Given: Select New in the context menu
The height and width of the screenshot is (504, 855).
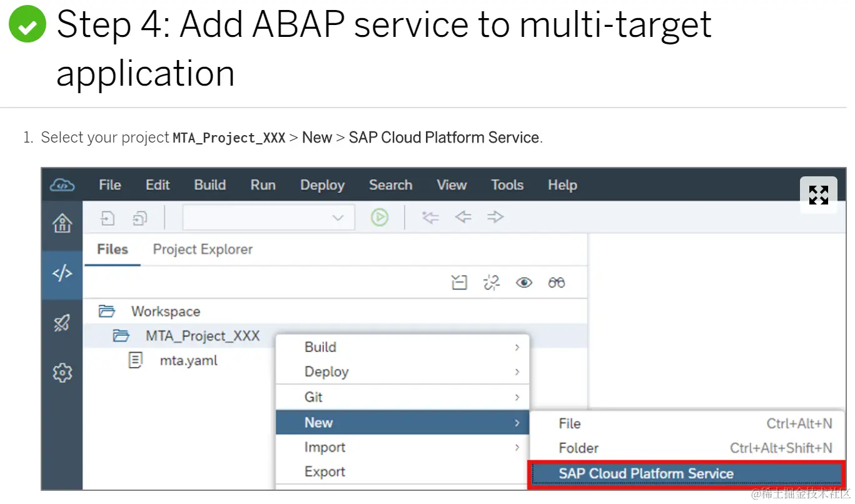Looking at the screenshot, I should tap(403, 423).
